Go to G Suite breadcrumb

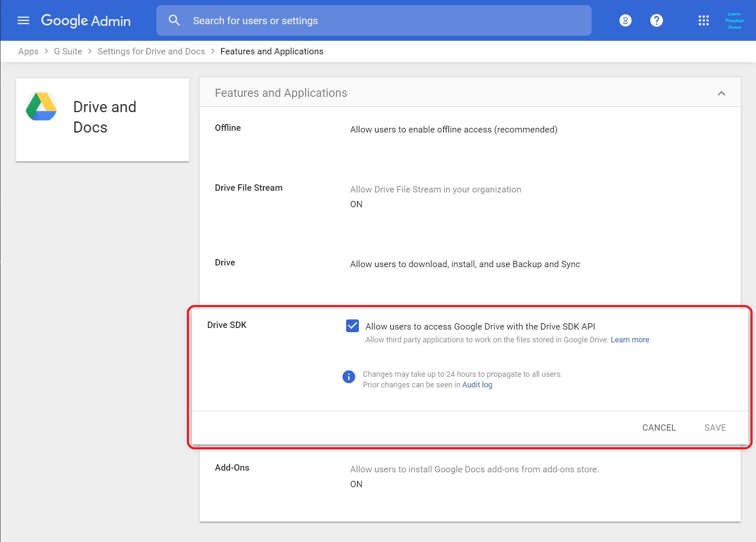[68, 51]
